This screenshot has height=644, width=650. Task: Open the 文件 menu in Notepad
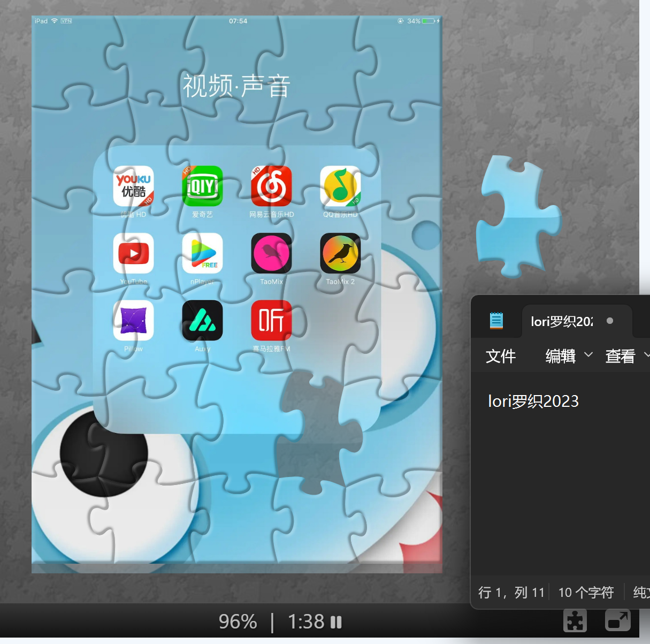[501, 356]
